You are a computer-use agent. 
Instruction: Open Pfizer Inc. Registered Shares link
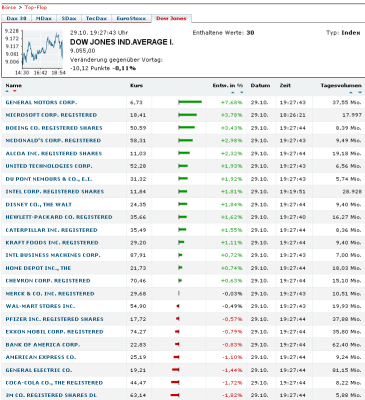coord(54,319)
